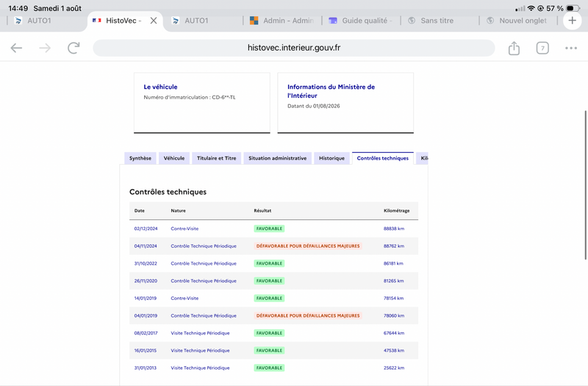Select the date 31/10/2022
This screenshot has width=588, height=386.
point(146,263)
